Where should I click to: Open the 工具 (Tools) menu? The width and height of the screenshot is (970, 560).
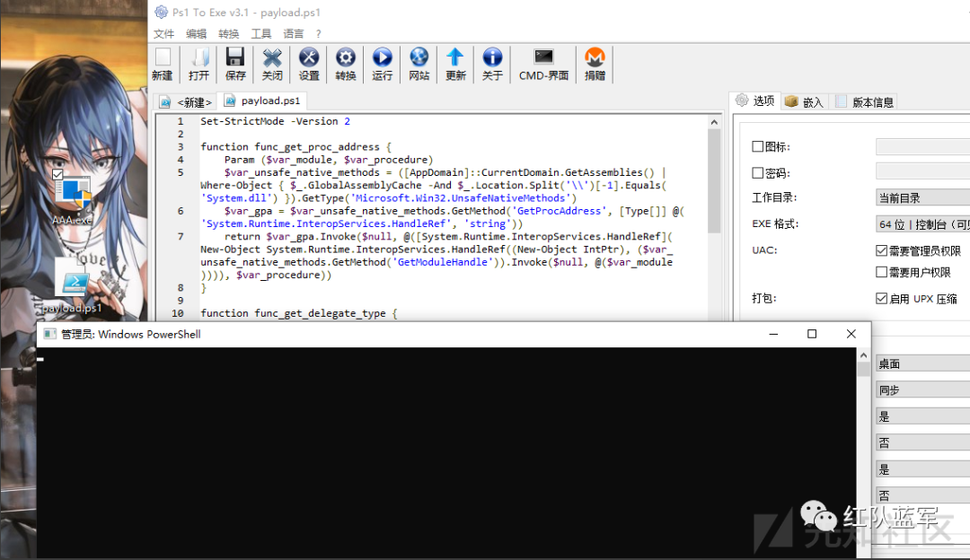coord(261,34)
